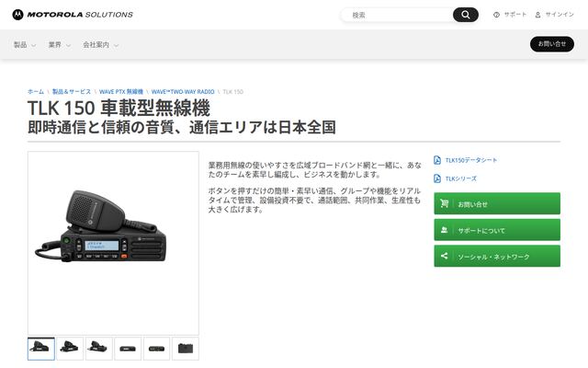Viewport: 588px width, 368px height.
Task: Go to WAVE PTX 無線機 breadcrumb
Action: [x=121, y=92]
